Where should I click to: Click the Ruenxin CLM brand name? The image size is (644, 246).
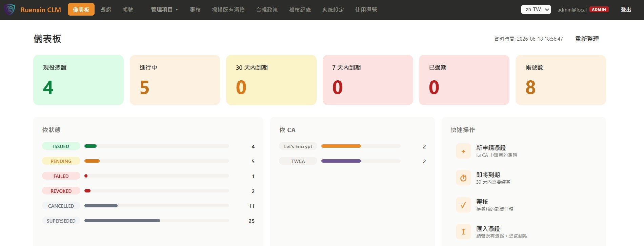(x=41, y=10)
